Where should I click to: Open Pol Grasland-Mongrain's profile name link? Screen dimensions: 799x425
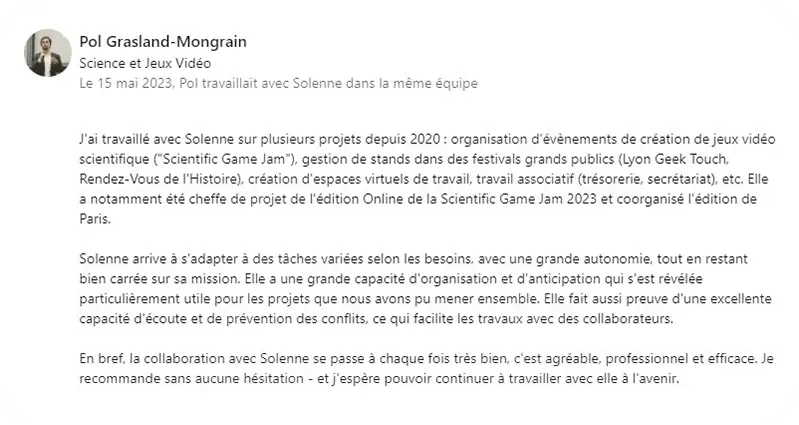[x=162, y=41]
